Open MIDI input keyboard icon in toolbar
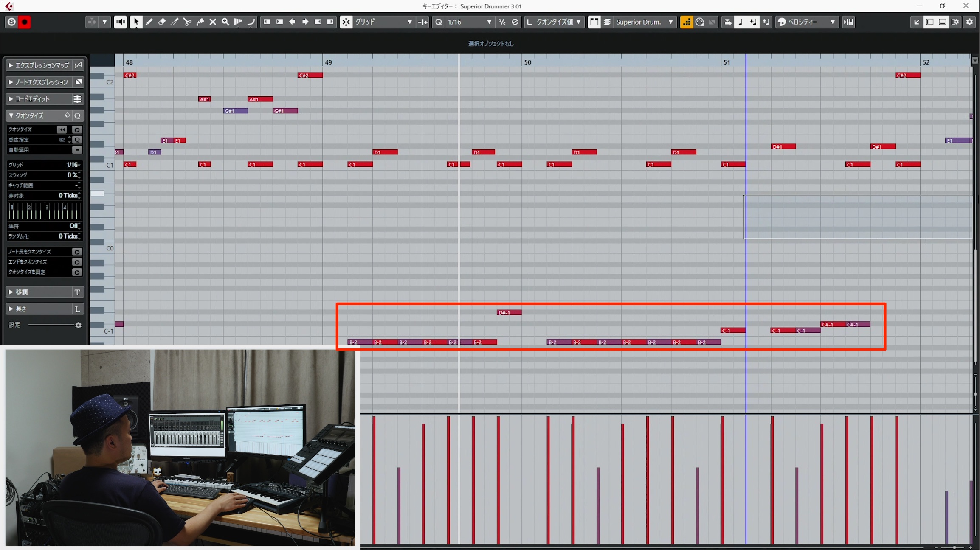This screenshot has height=550, width=980. 849,22
